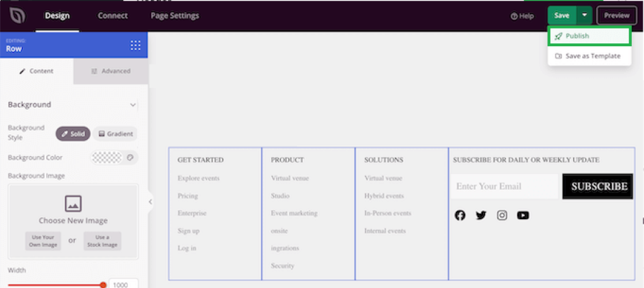This screenshot has height=288, width=644.
Task: Click the YouTube icon in footer
Action: pyautogui.click(x=523, y=215)
